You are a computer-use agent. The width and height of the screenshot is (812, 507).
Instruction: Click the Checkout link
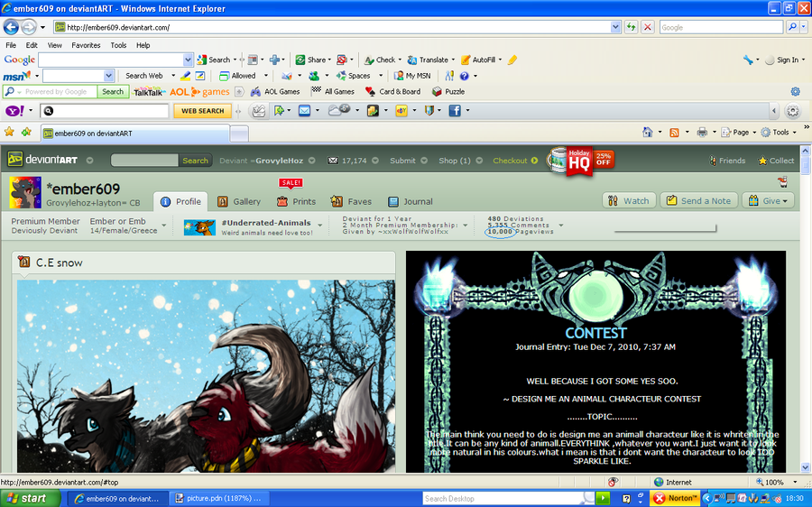515,161
